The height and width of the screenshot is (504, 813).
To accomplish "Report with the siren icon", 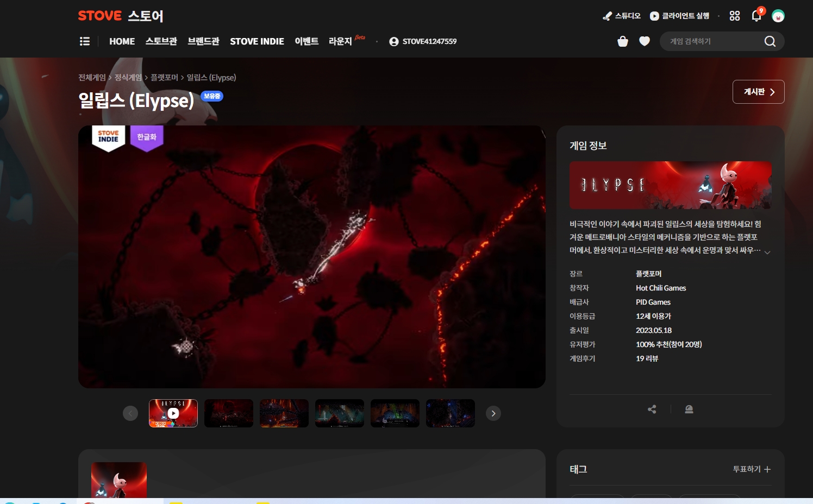I will point(689,409).
